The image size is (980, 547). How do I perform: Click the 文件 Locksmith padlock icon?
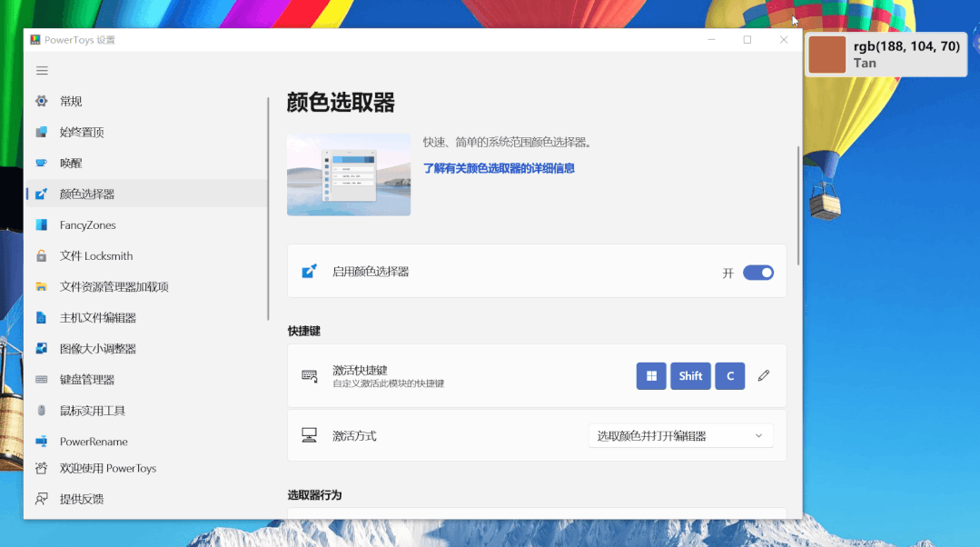click(41, 255)
